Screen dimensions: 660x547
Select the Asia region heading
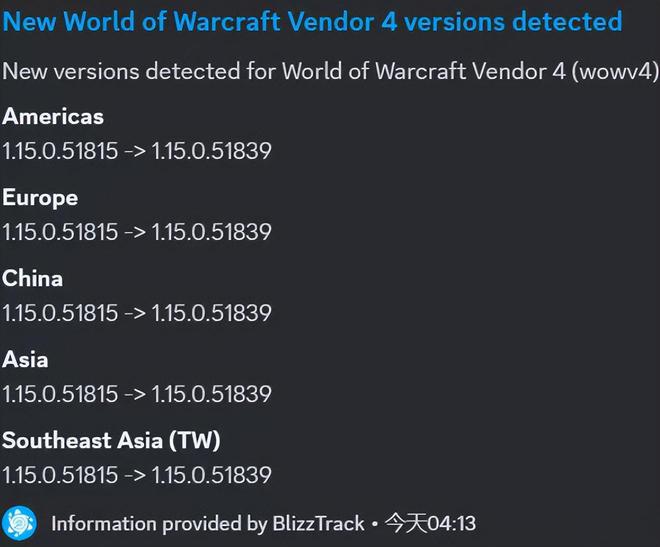[x=25, y=359]
